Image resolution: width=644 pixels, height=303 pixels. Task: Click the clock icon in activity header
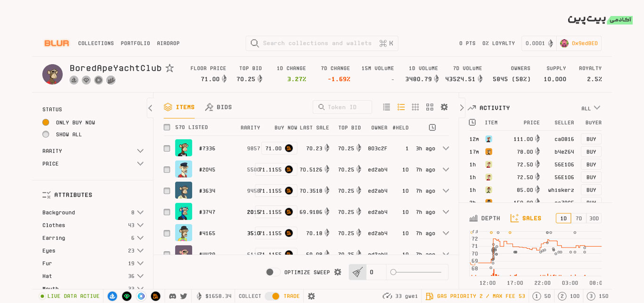pos(472,123)
